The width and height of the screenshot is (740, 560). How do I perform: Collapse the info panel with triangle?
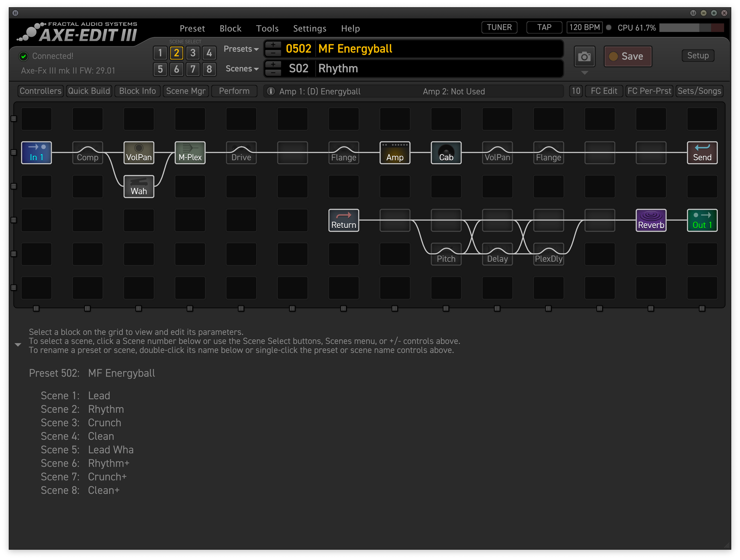point(18,345)
